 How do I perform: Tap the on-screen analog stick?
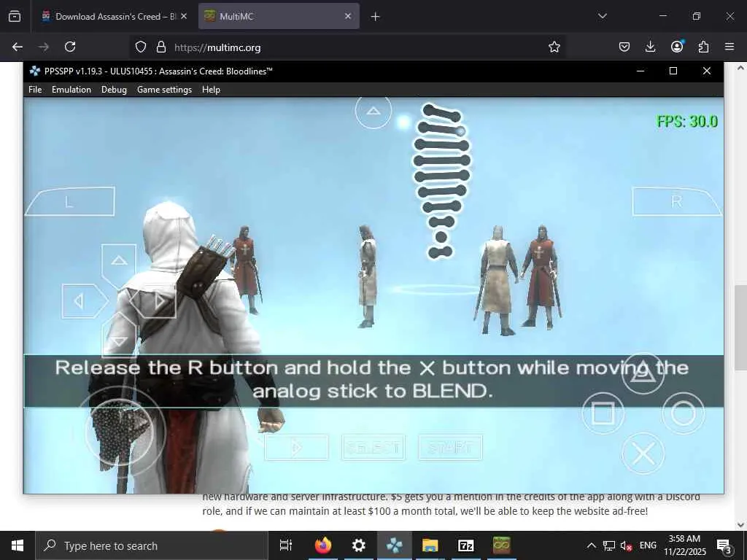coord(119,432)
